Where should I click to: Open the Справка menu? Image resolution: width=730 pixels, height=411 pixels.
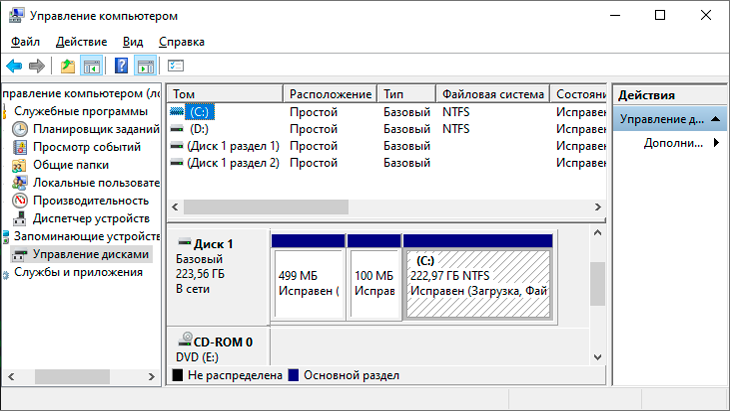(182, 42)
